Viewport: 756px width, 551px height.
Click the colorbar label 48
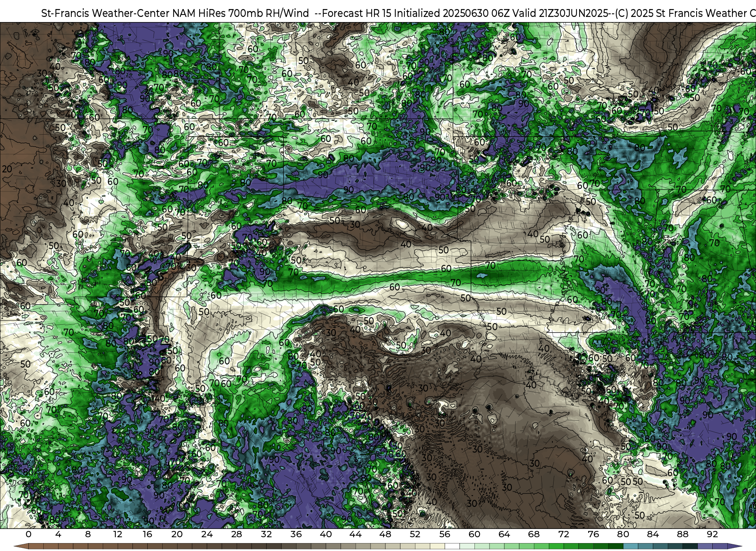(385, 534)
